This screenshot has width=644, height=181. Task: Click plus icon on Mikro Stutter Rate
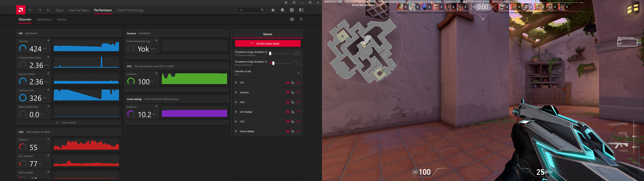(x=48, y=106)
